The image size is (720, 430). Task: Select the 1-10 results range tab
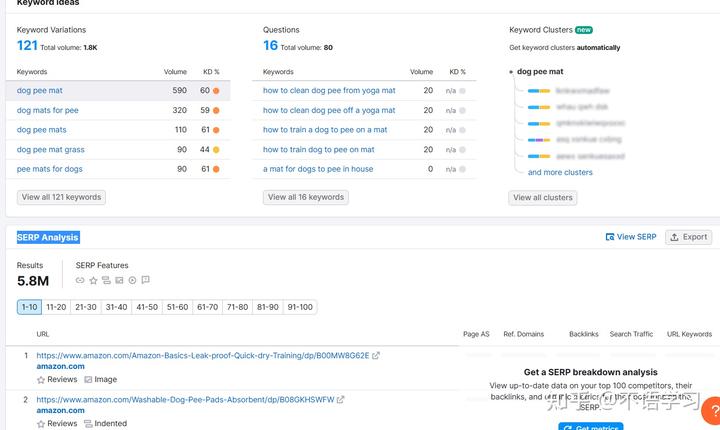click(29, 307)
